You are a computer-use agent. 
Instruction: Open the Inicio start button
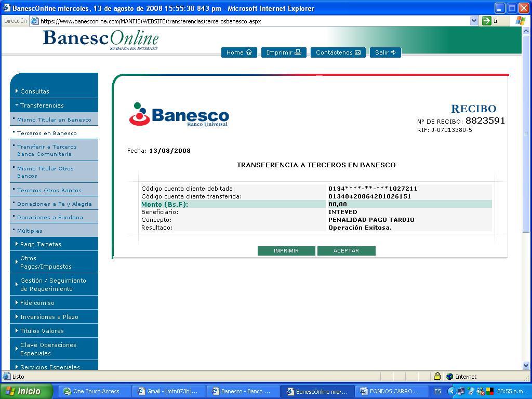tap(26, 391)
